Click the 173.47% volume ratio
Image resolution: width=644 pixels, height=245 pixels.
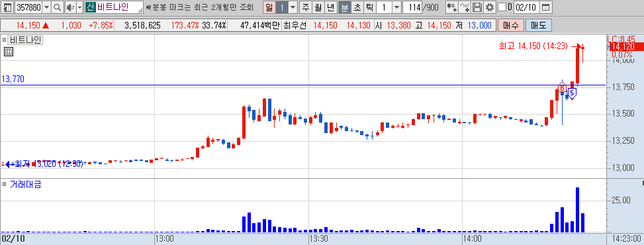(185, 25)
